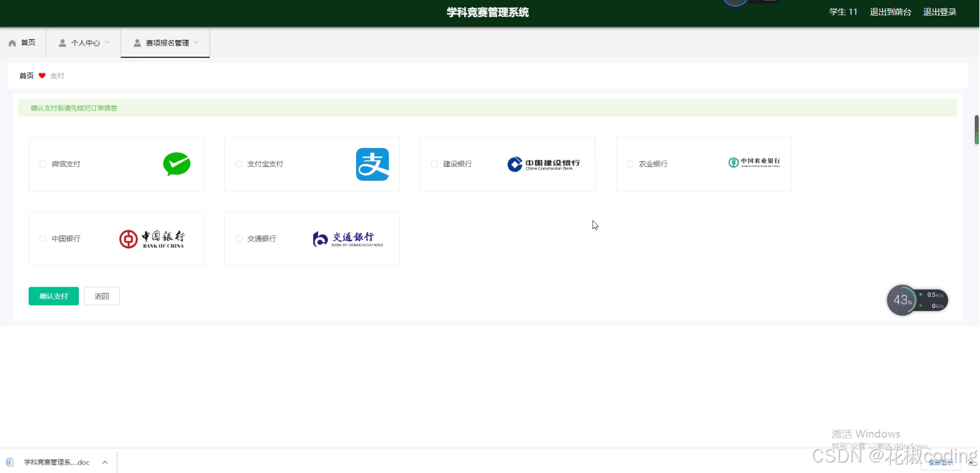Click 退出登录 in the top bar
This screenshot has width=980, height=473.
tap(939, 11)
